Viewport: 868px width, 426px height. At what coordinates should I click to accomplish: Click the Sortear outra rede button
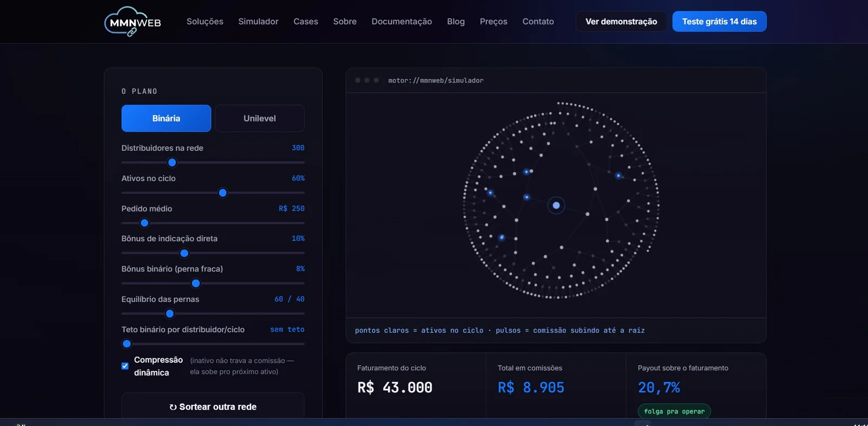(x=213, y=406)
